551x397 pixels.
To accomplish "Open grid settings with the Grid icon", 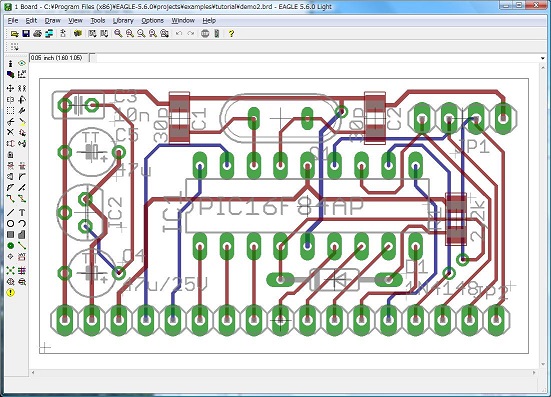I will pos(14,47).
